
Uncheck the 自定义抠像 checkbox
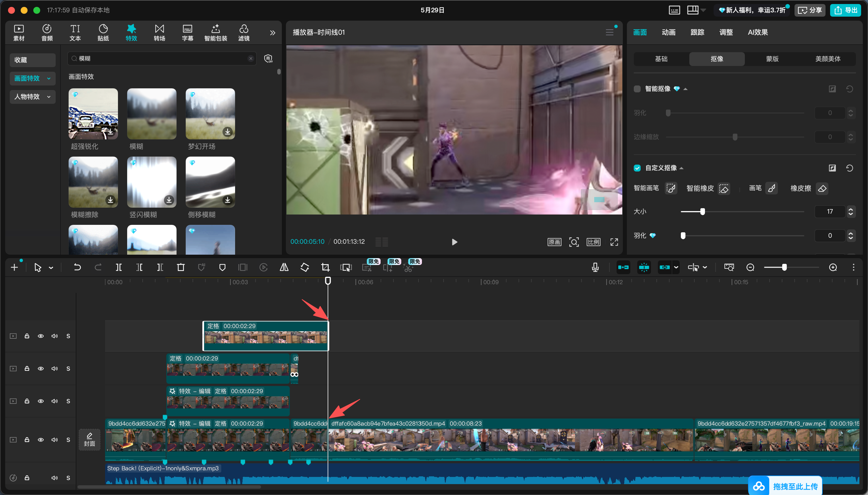pos(637,168)
